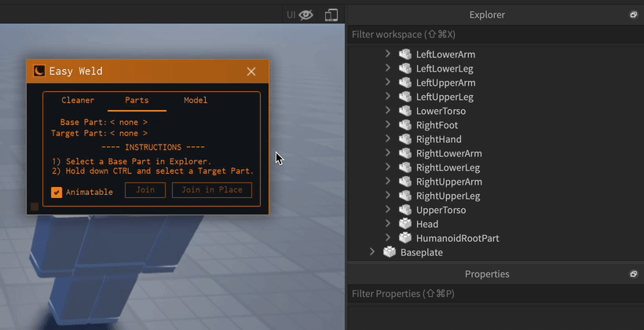Select LeftUpperLeg in Explorer
The image size is (644, 330).
click(x=445, y=97)
